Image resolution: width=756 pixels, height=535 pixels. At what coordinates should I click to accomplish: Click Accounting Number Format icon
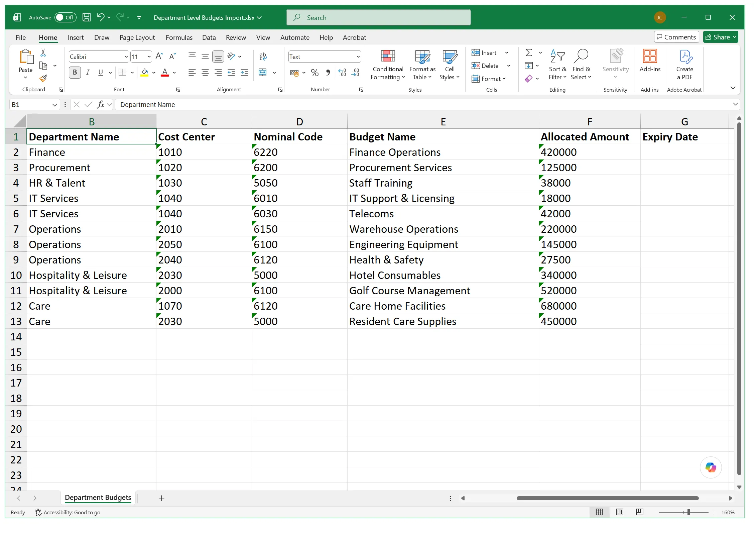[294, 73]
